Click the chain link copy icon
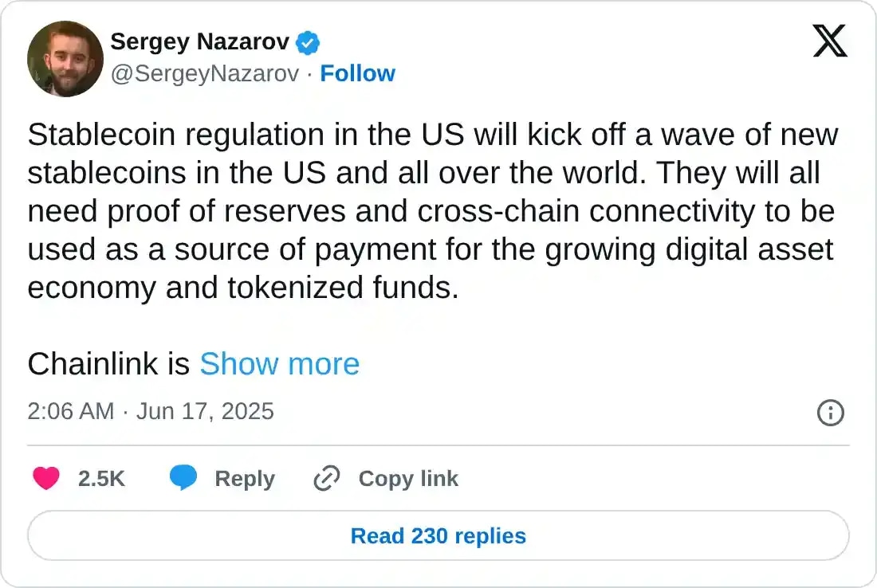Screen dimensions: 877x588 coord(327,478)
